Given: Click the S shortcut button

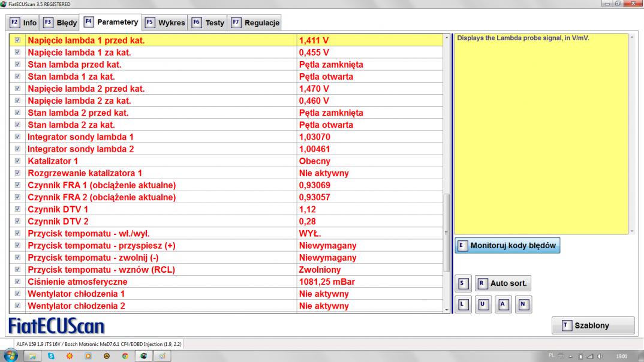Looking at the screenshot, I should pos(462,283).
